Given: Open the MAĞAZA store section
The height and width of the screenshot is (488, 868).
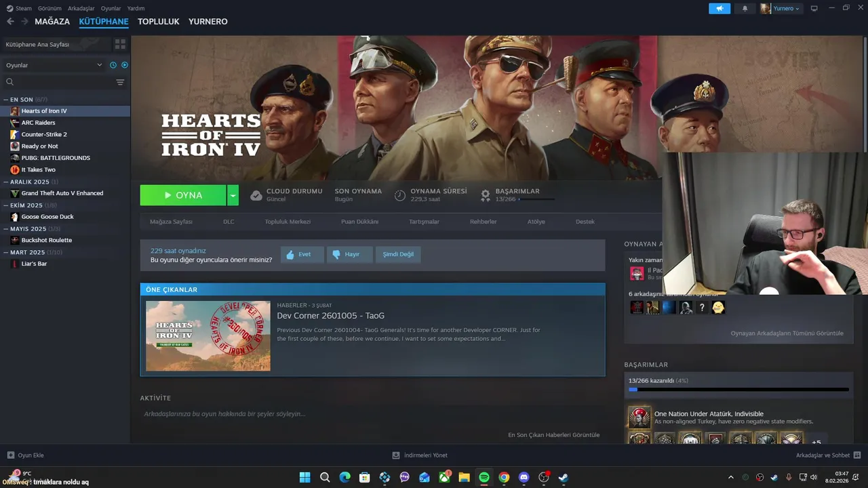Looking at the screenshot, I should tap(52, 22).
